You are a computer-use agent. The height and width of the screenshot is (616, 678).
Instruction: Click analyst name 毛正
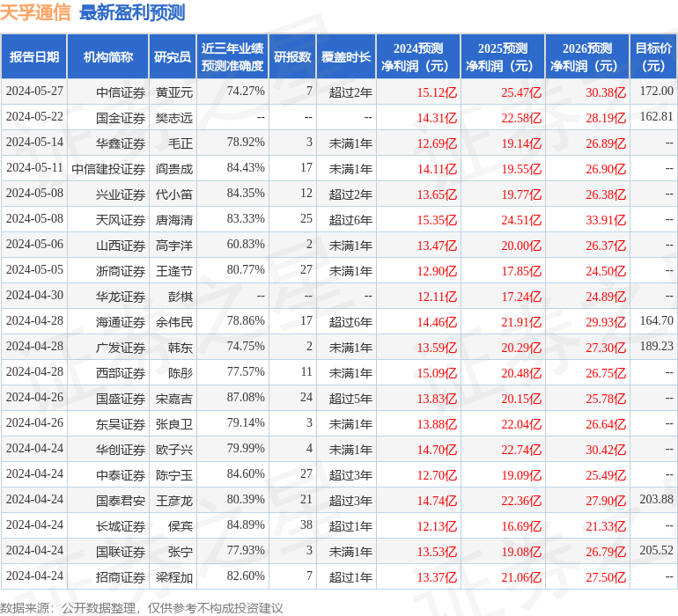click(181, 143)
